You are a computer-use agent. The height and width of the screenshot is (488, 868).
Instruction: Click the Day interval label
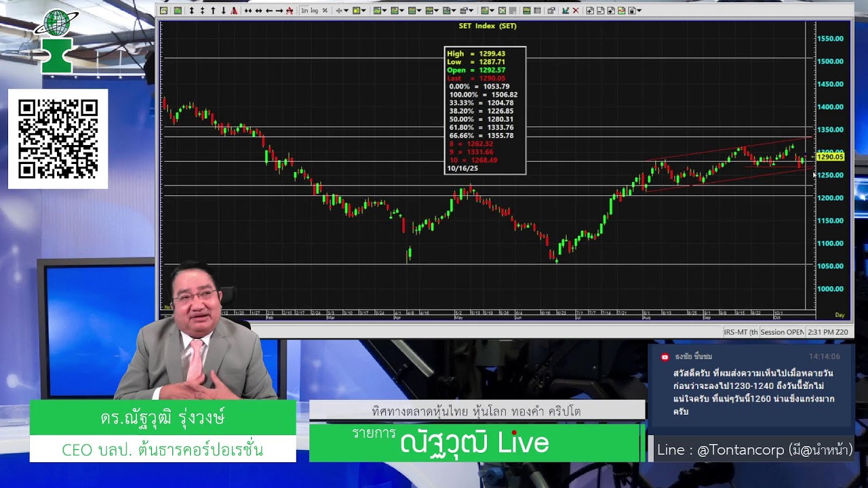tap(840, 315)
